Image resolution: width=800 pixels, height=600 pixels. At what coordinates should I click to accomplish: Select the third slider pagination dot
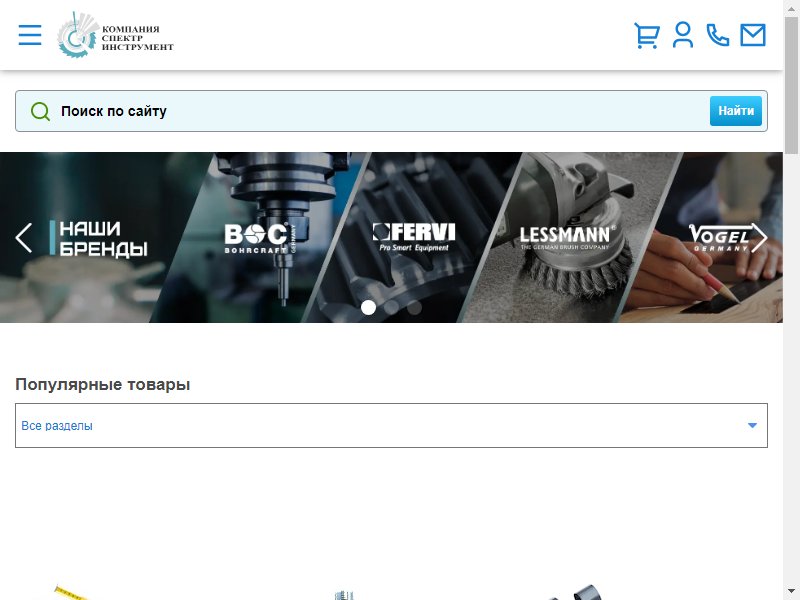point(414,307)
